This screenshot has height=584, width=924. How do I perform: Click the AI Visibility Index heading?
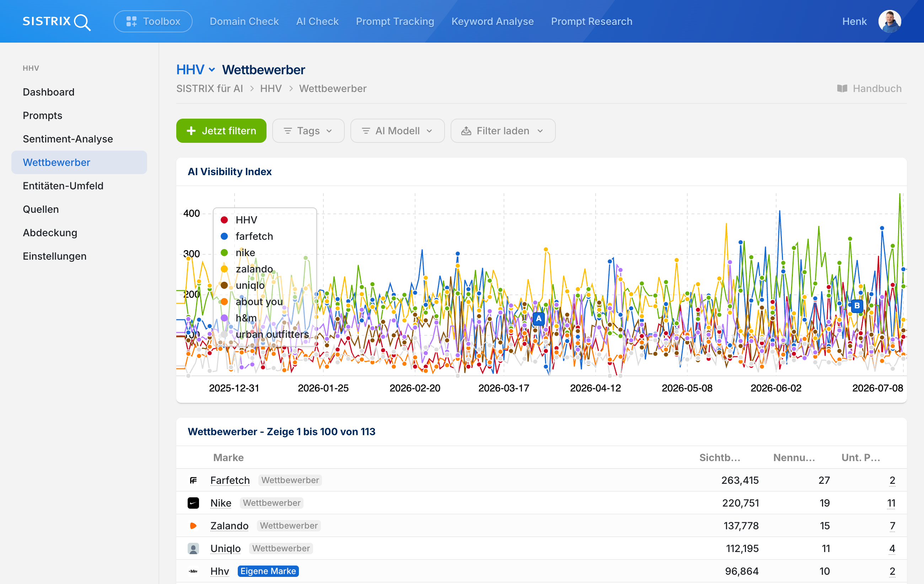click(x=230, y=172)
